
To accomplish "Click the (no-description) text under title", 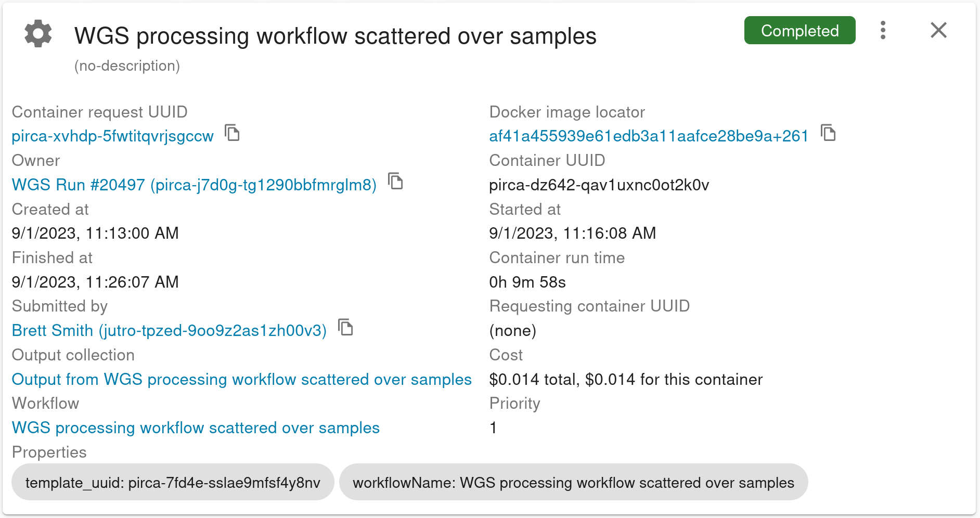I will coord(127,66).
